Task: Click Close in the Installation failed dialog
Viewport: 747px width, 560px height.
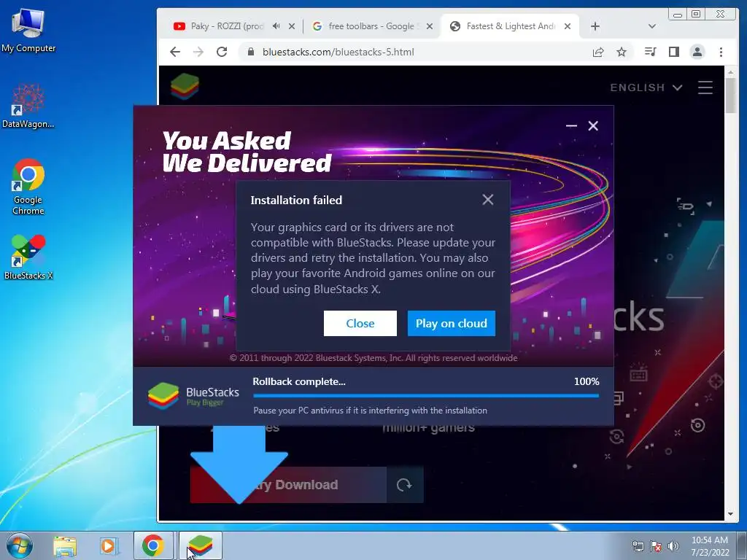Action: coord(360,323)
